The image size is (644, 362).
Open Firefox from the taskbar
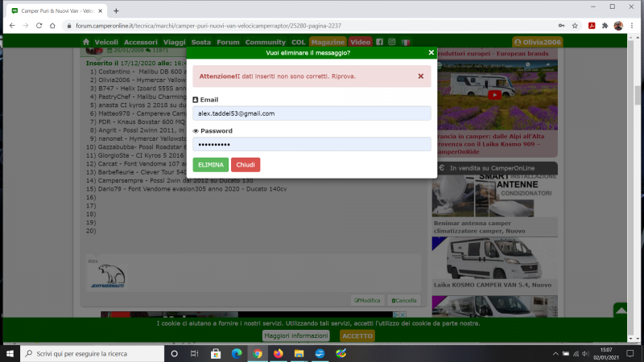pos(279,353)
